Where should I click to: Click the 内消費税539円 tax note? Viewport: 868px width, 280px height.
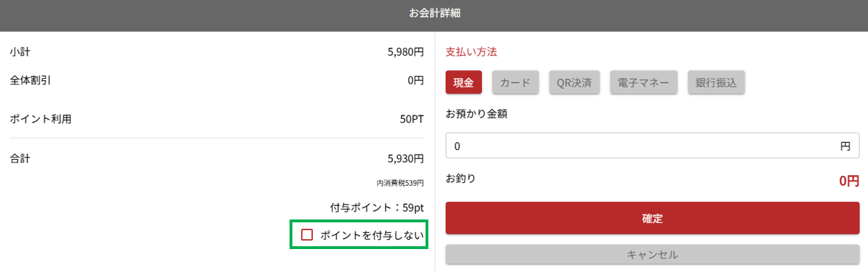pos(400,183)
